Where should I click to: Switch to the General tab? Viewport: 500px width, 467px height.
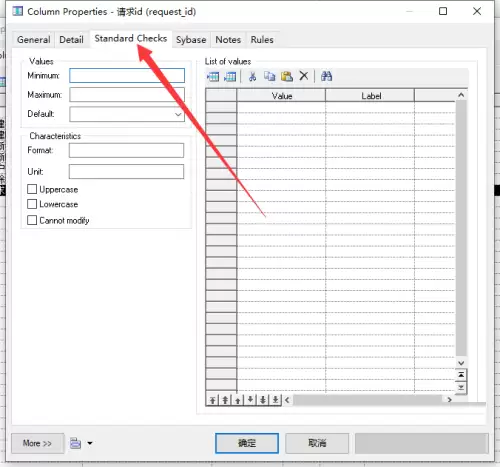34,40
